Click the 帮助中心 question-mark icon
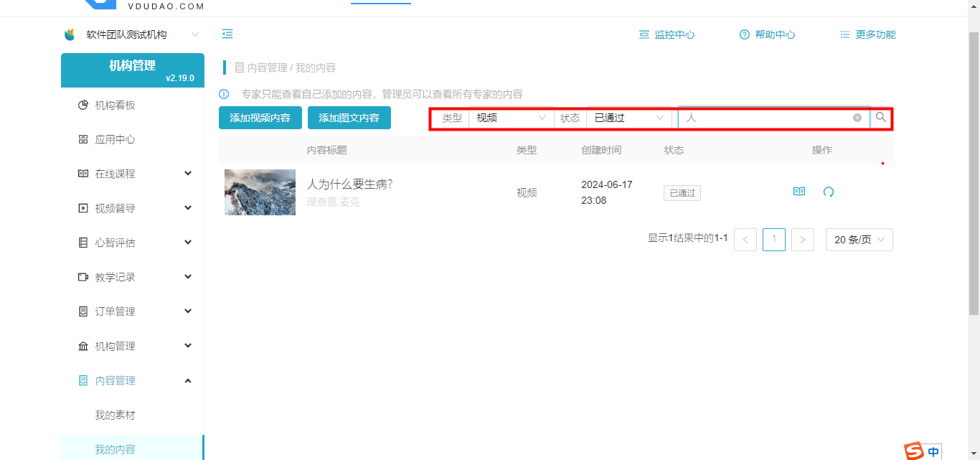 click(745, 34)
